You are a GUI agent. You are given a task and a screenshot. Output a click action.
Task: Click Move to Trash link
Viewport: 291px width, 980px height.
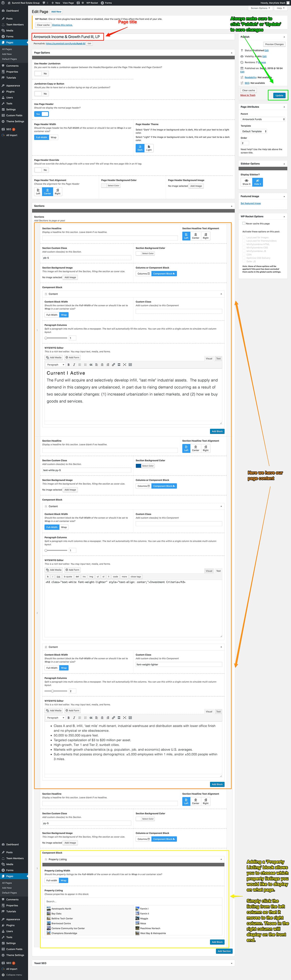click(248, 95)
